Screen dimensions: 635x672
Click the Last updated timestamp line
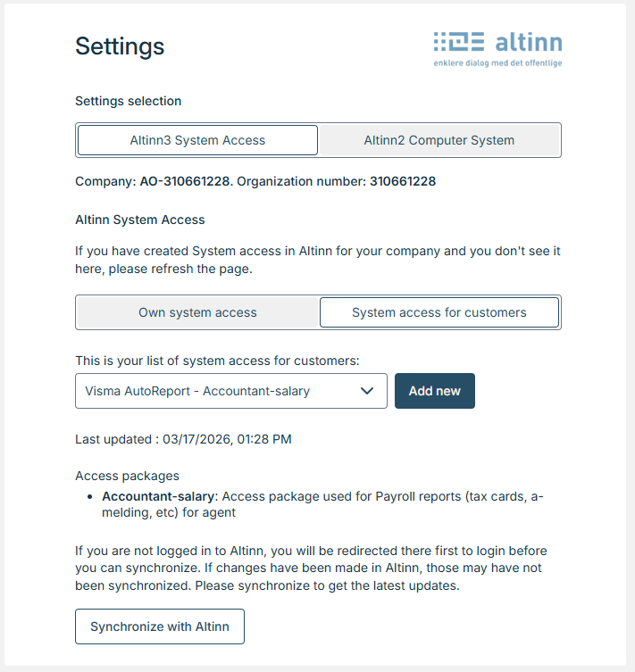point(183,439)
